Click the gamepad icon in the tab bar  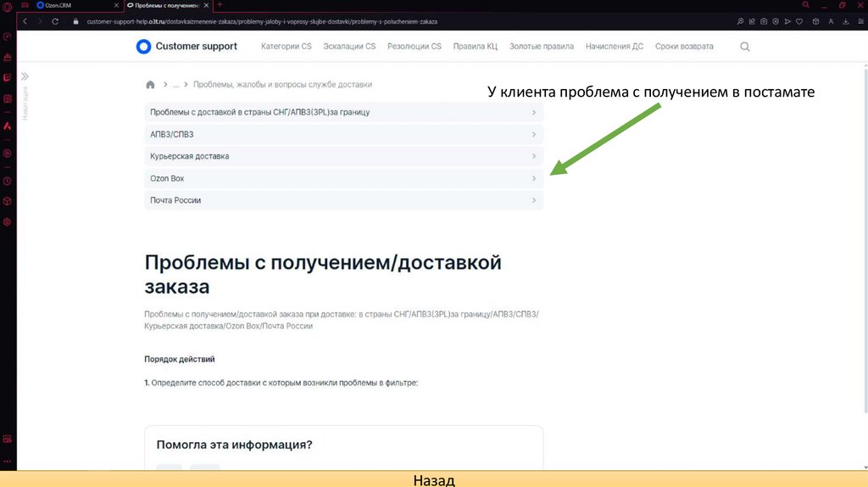25,5
